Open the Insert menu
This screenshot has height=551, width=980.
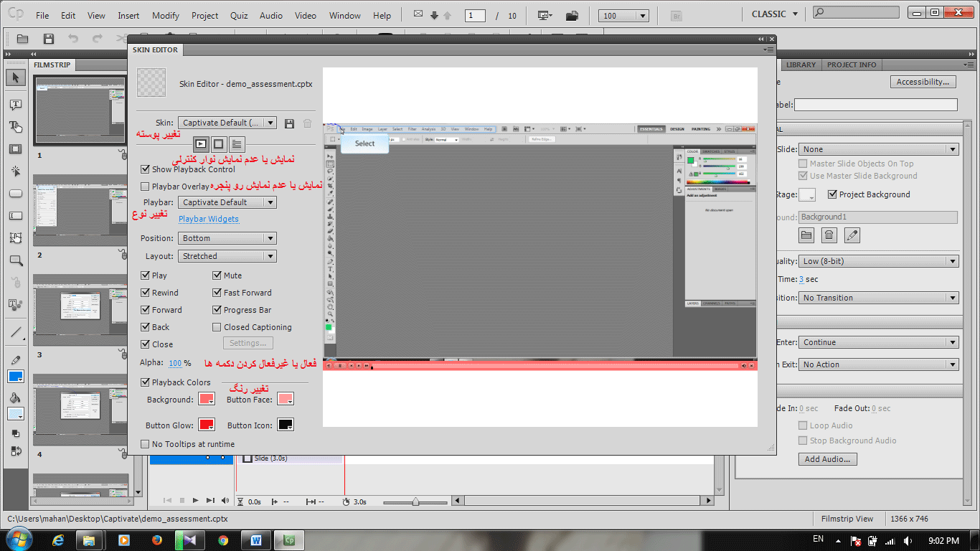pyautogui.click(x=128, y=15)
